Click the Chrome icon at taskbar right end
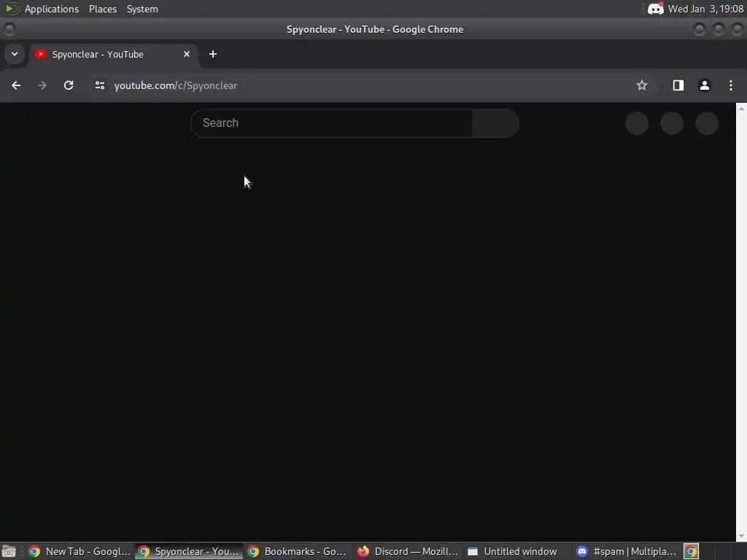Screen dimensions: 747x560 pyautogui.click(x=692, y=551)
